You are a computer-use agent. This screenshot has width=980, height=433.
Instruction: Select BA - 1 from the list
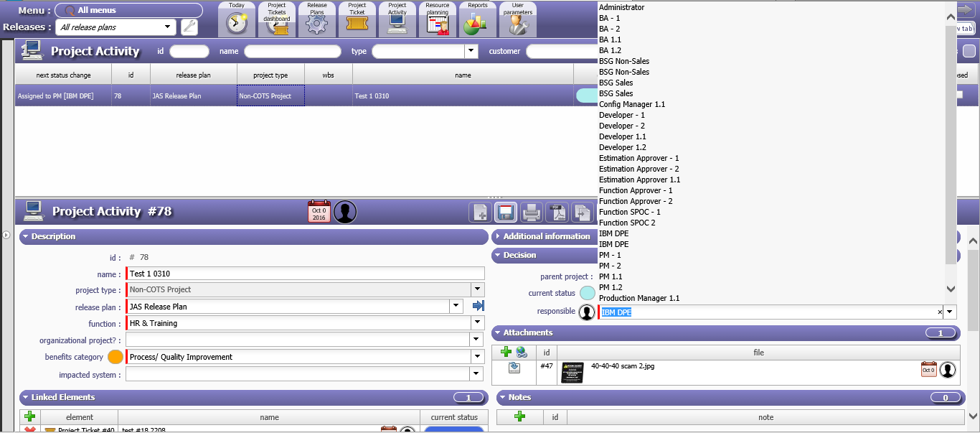pyautogui.click(x=610, y=18)
